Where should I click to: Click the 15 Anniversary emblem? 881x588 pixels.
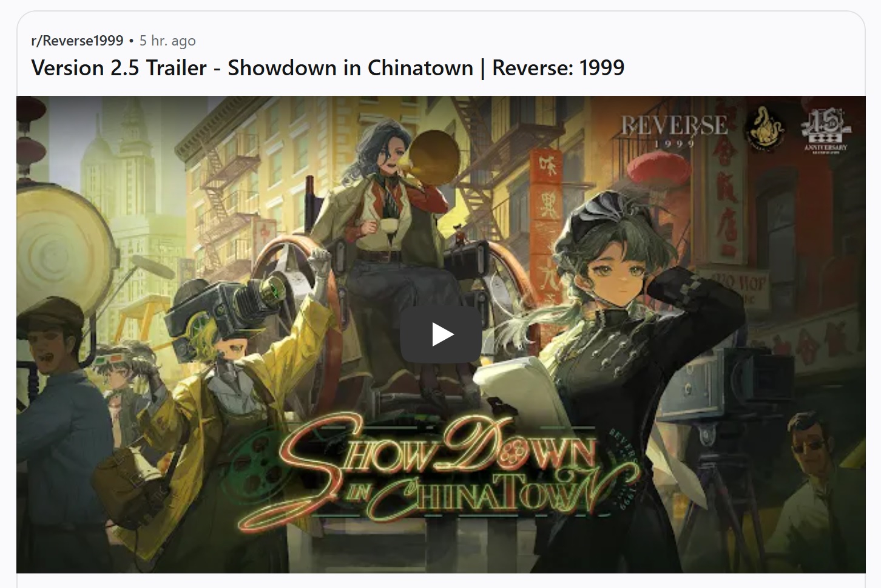point(826,130)
